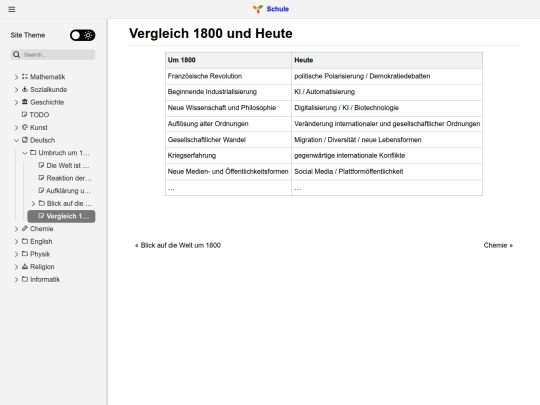This screenshot has width=540, height=405.
Task: Open the Informatik section
Action: click(x=45, y=279)
